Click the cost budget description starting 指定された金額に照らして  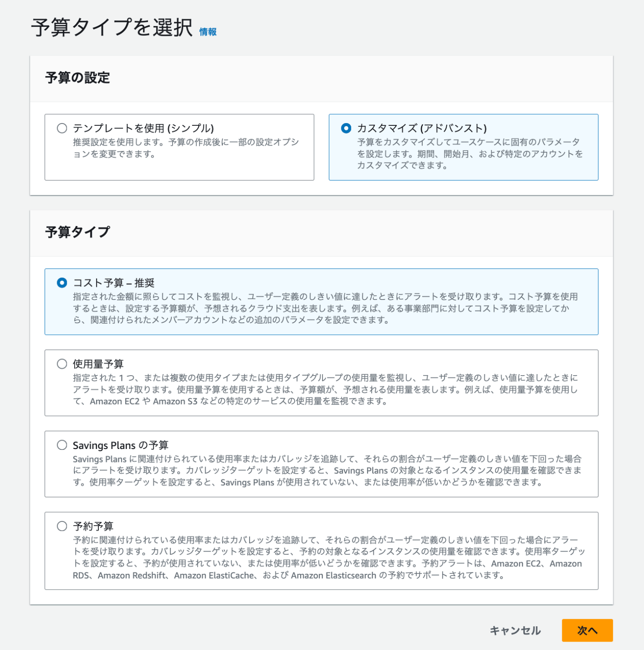[325, 308]
